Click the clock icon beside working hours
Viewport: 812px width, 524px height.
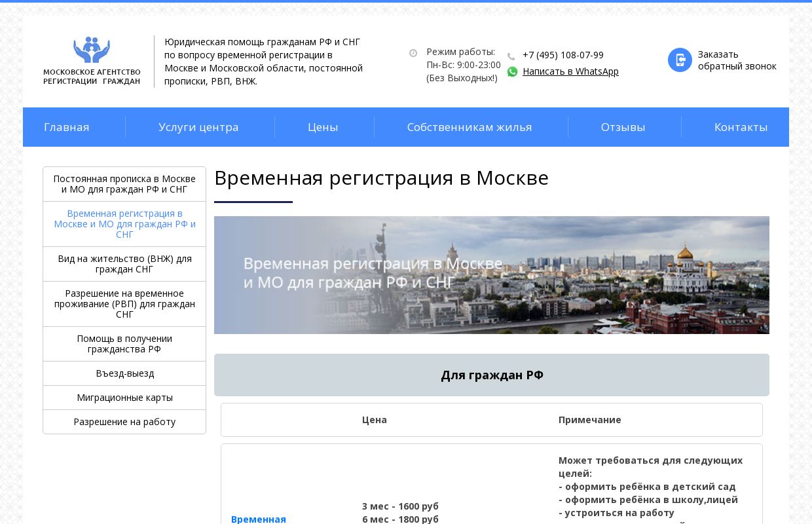(x=413, y=53)
